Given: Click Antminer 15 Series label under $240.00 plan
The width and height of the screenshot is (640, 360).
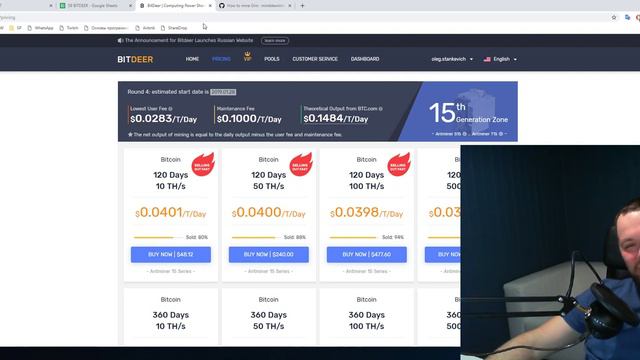Looking at the screenshot, I should point(269,271).
